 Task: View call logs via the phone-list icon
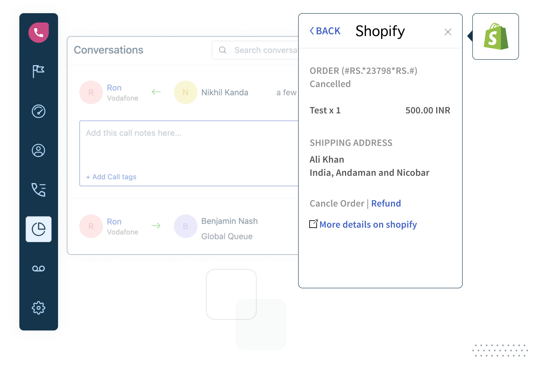click(x=38, y=190)
